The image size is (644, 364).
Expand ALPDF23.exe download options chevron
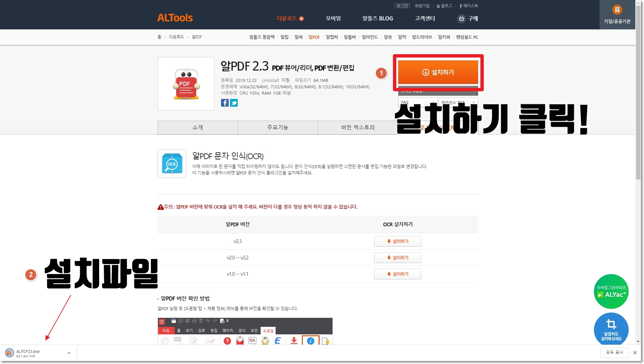coord(69,353)
